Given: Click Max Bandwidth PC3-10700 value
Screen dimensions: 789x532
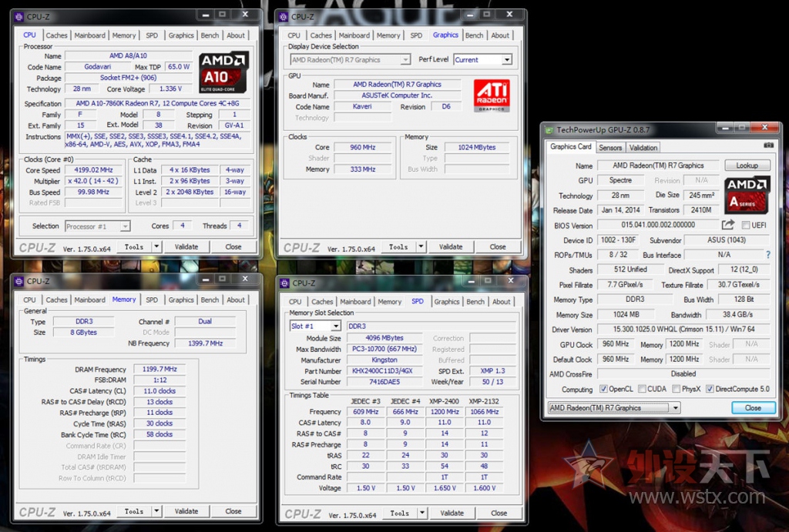Looking at the screenshot, I should click(x=384, y=349).
